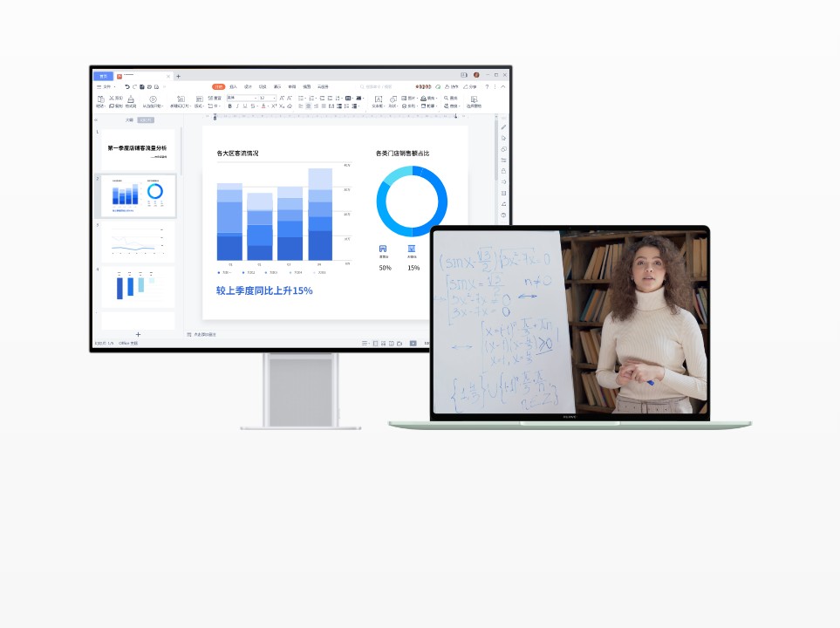Open the bullet list dropdown arrow
Viewport: 840px width, 628px height.
[304, 98]
